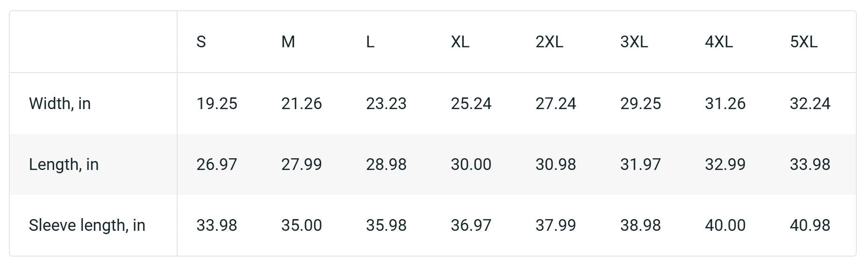Select the 5XL size column header
Viewport: 868px width, 265px height.
tap(803, 42)
